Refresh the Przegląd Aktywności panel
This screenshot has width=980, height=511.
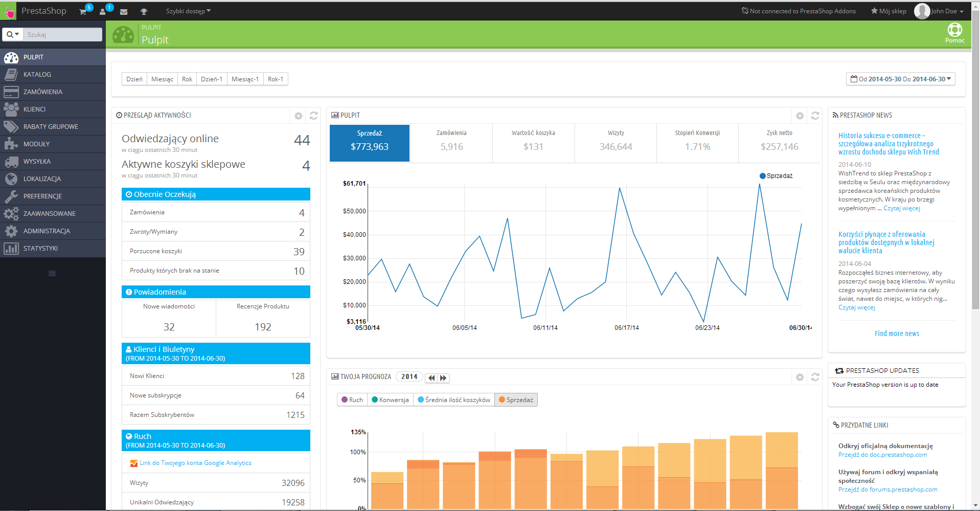coord(314,116)
